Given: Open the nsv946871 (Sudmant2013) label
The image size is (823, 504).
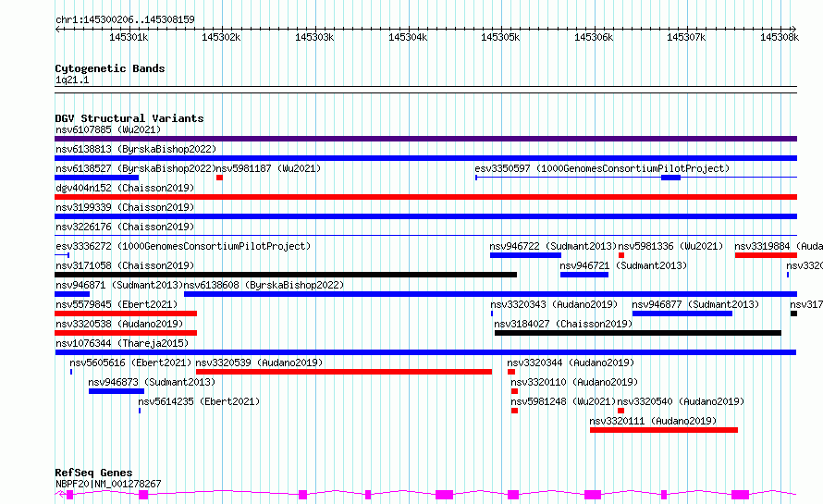Looking at the screenshot, I should tap(119, 285).
